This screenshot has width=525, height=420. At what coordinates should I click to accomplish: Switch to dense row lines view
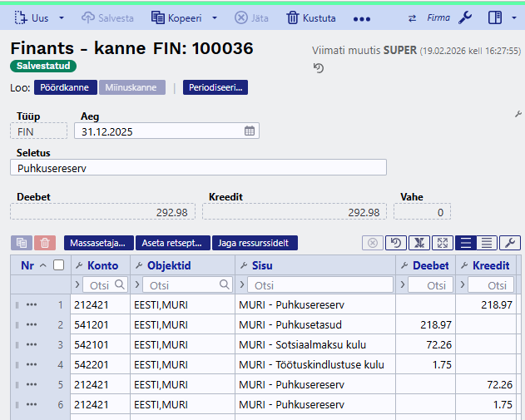tap(487, 243)
